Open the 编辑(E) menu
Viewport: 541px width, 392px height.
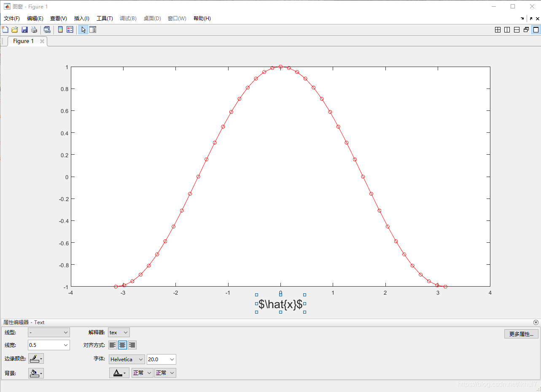point(35,19)
